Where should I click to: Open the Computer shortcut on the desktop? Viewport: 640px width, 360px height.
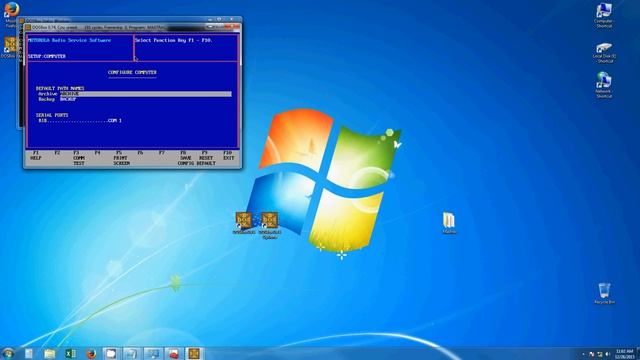pyautogui.click(x=604, y=16)
